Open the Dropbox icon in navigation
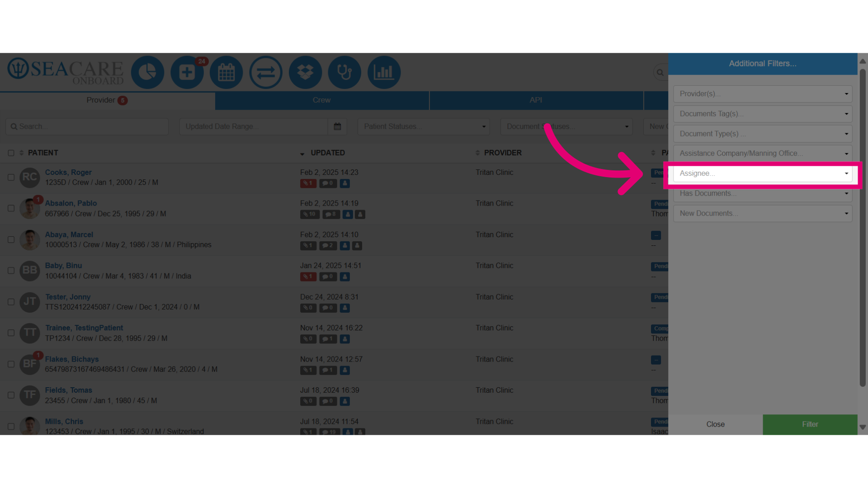868x488 pixels. click(x=305, y=72)
